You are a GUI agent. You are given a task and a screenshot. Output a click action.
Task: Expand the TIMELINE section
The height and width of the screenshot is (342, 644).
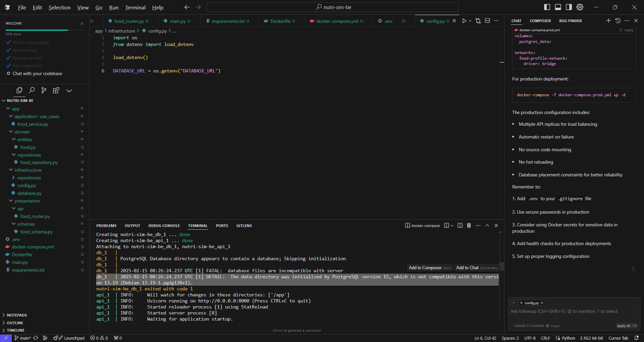[16, 330]
